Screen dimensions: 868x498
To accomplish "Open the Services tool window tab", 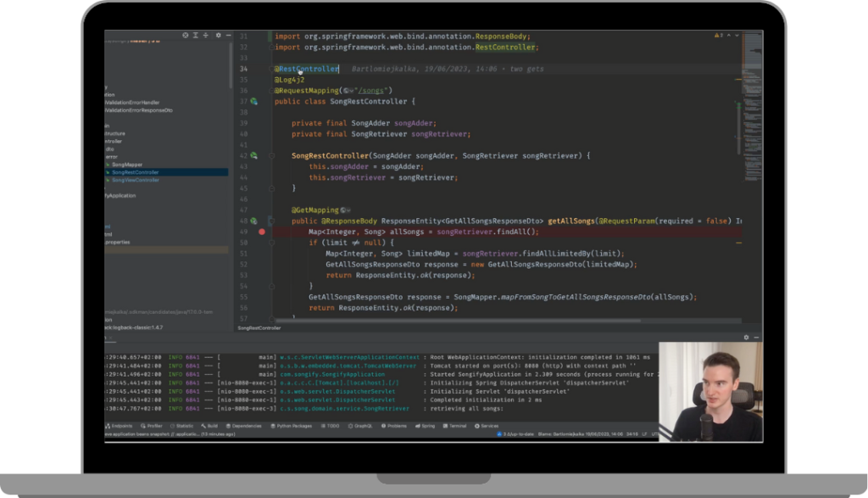I will 487,426.
